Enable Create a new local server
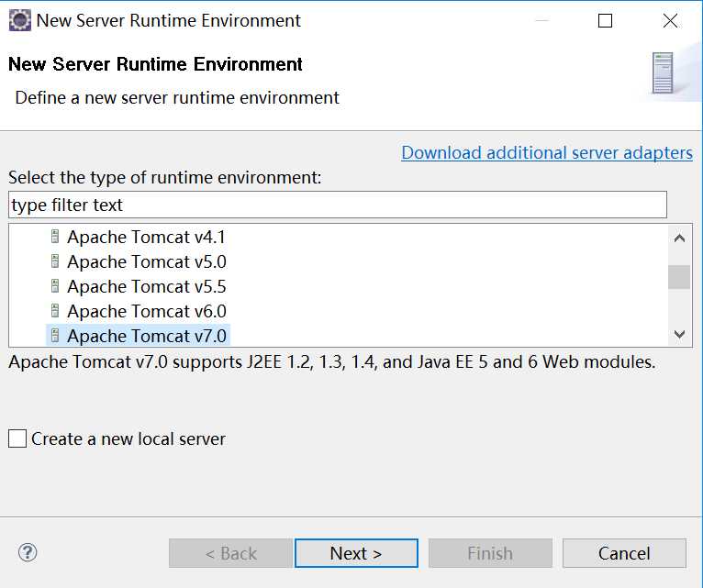 click(17, 439)
